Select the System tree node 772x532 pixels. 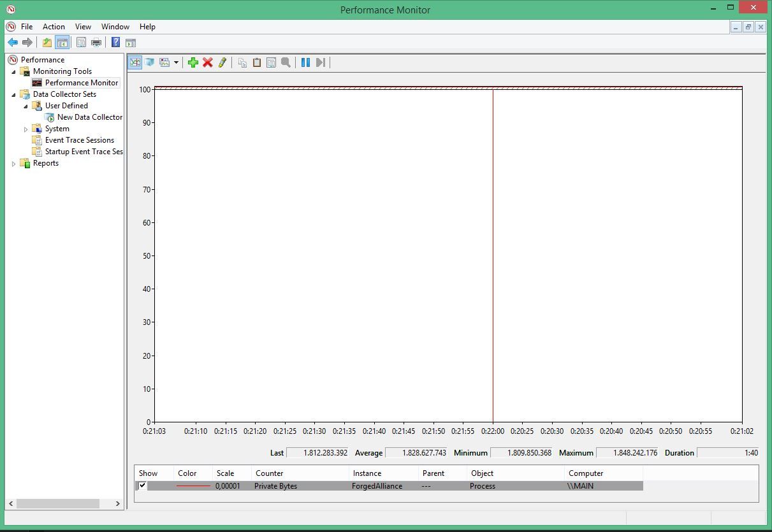pos(57,129)
